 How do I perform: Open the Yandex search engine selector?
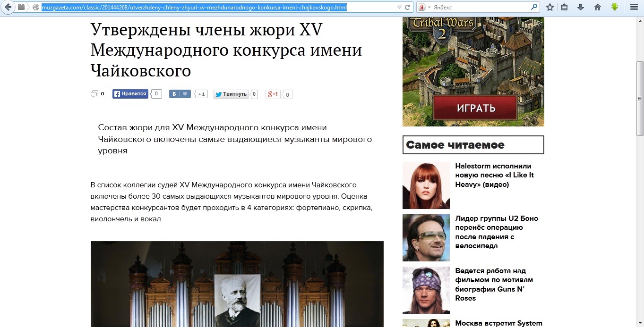[425, 8]
